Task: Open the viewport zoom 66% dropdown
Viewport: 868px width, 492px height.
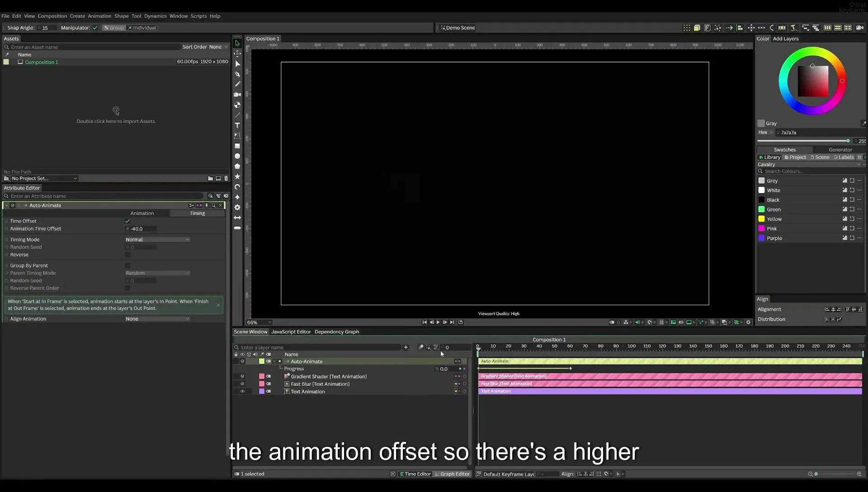Action: 259,322
